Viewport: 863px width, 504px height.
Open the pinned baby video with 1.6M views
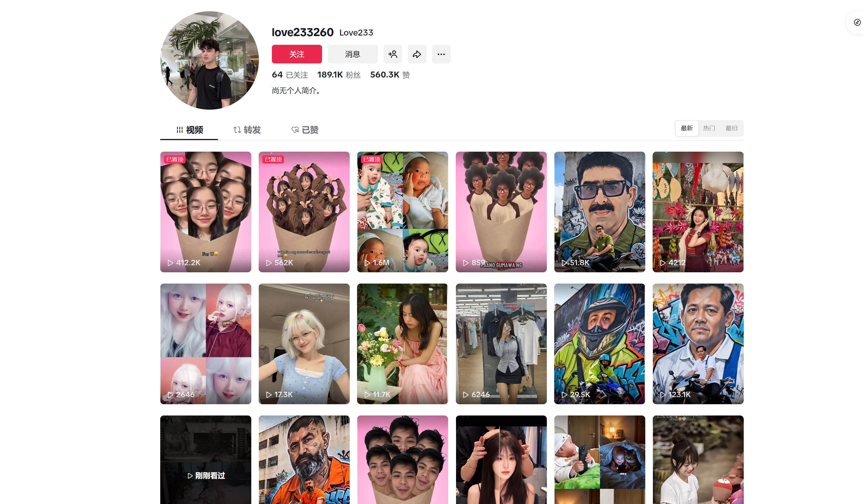pyautogui.click(x=403, y=212)
